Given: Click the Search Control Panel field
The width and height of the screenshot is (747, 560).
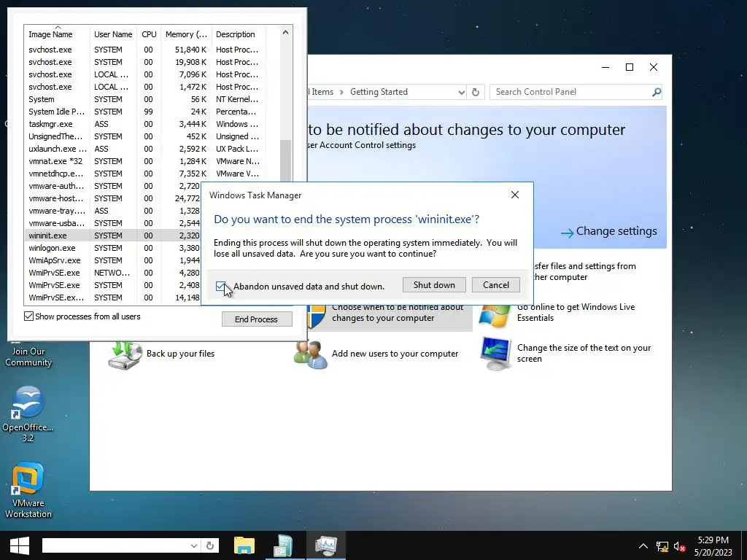Looking at the screenshot, I should [572, 92].
